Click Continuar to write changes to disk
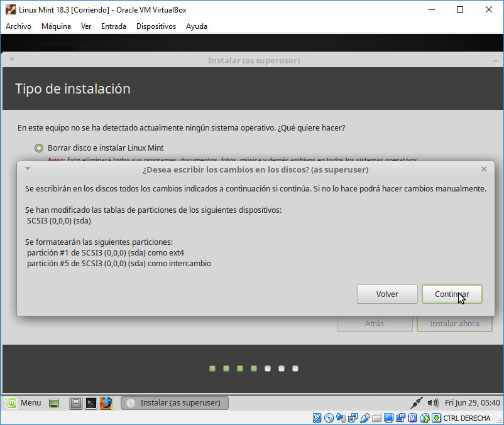This screenshot has height=425, width=504. point(452,294)
